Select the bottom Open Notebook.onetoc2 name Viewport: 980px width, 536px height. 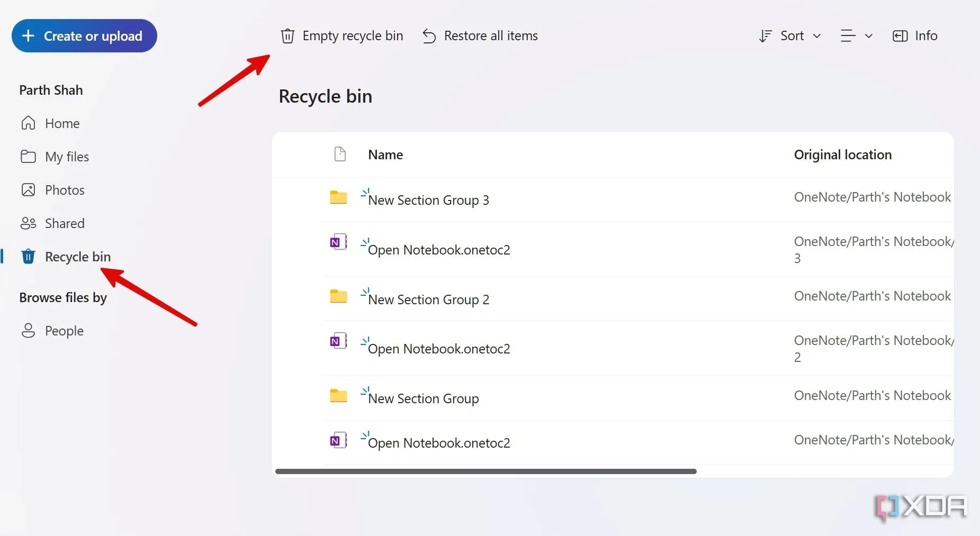tap(439, 443)
